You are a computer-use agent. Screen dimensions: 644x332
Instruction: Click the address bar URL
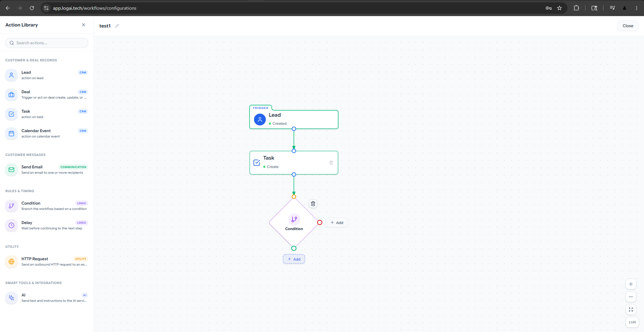[x=95, y=8]
